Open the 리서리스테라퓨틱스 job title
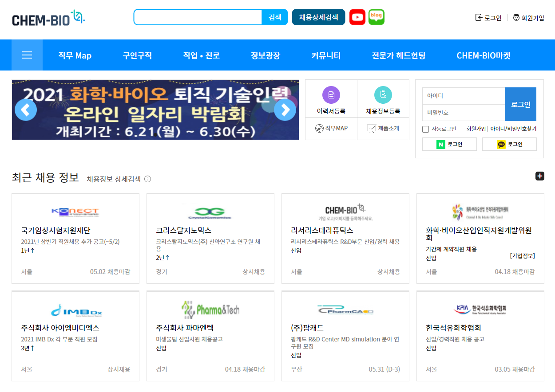The width and height of the screenshot is (555, 392). coord(322,231)
